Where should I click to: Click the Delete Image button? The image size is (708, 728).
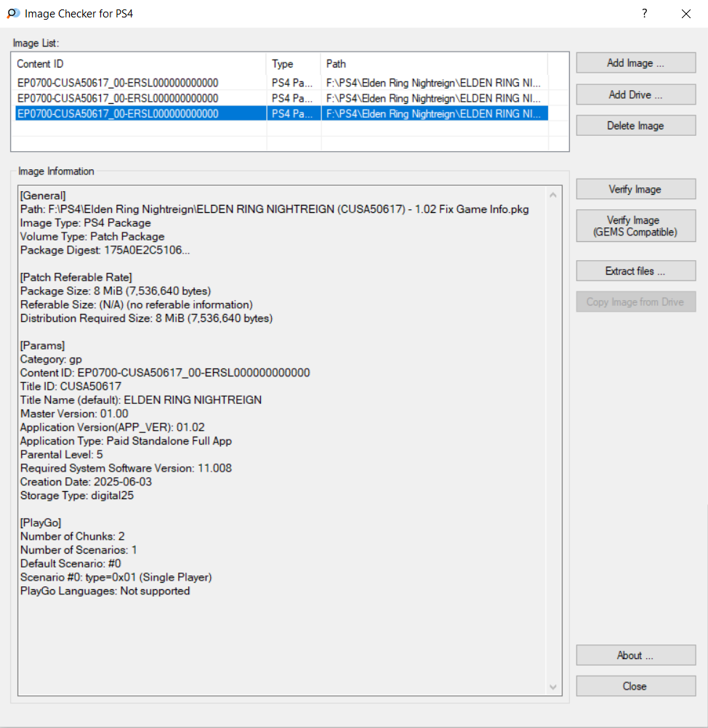636,126
